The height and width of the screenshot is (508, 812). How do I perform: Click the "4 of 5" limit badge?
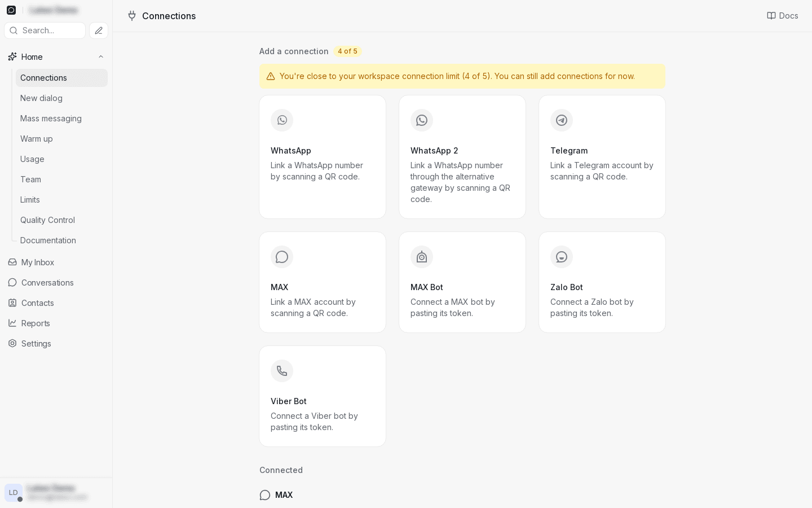click(347, 51)
